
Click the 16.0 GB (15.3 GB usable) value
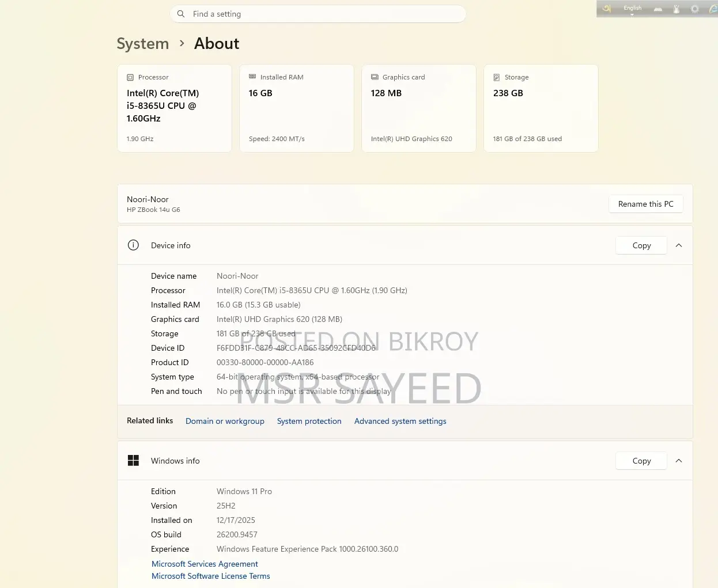click(259, 305)
